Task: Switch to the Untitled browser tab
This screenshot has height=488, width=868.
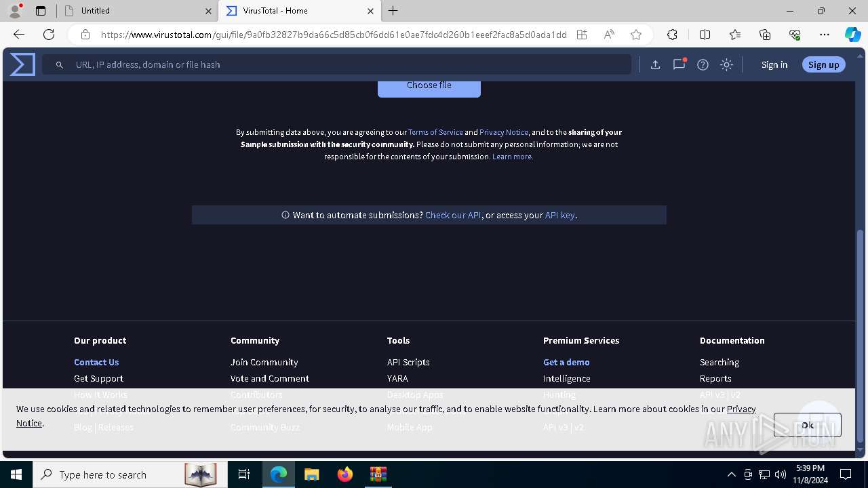Action: tap(136, 11)
